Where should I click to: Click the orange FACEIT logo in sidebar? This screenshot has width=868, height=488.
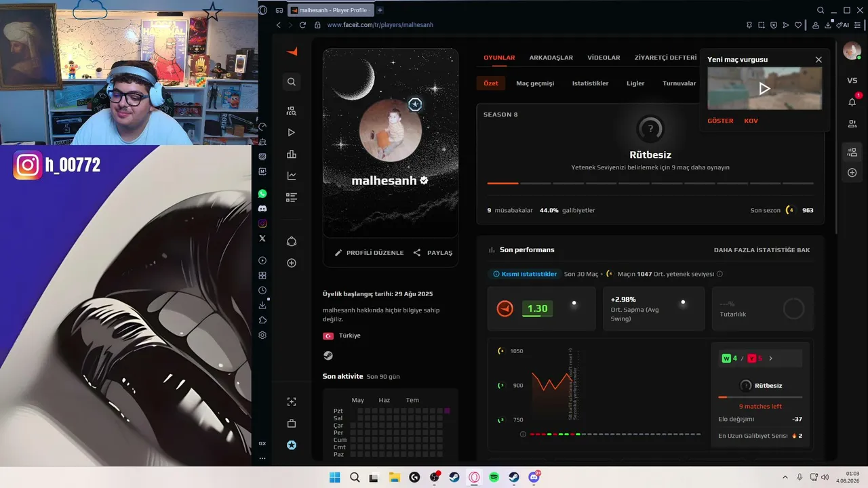(292, 52)
